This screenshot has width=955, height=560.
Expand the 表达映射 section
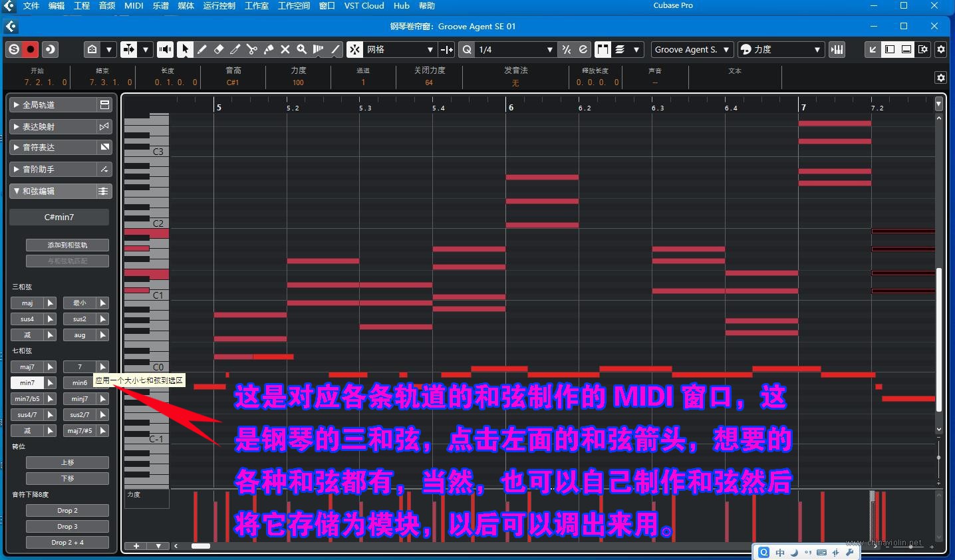coord(55,126)
